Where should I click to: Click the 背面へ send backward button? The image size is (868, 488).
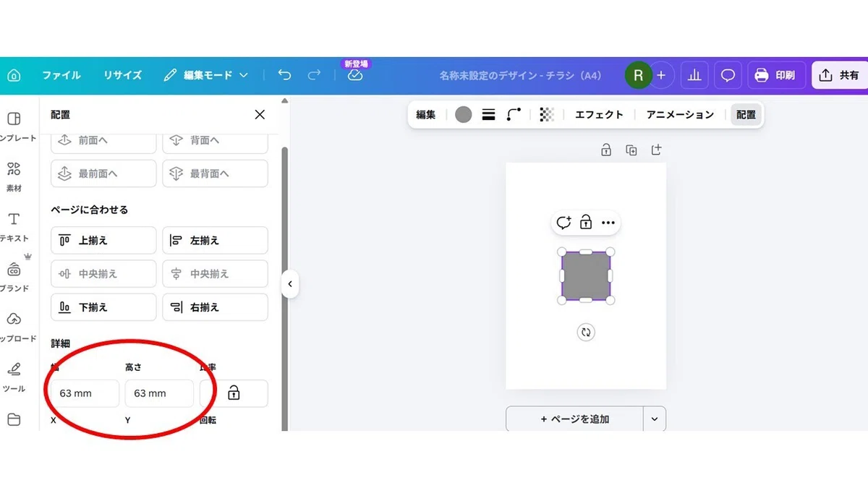pos(215,141)
